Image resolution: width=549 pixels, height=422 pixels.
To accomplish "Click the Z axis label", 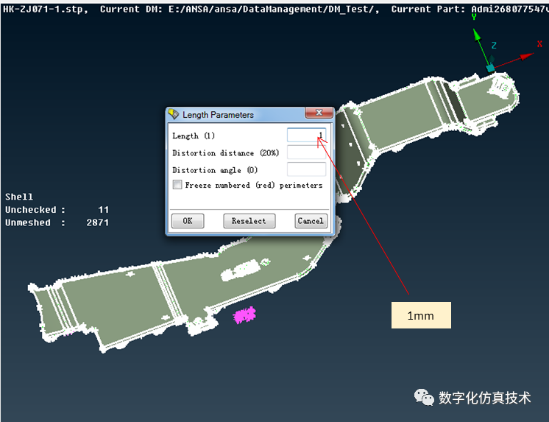I will pyautogui.click(x=494, y=46).
